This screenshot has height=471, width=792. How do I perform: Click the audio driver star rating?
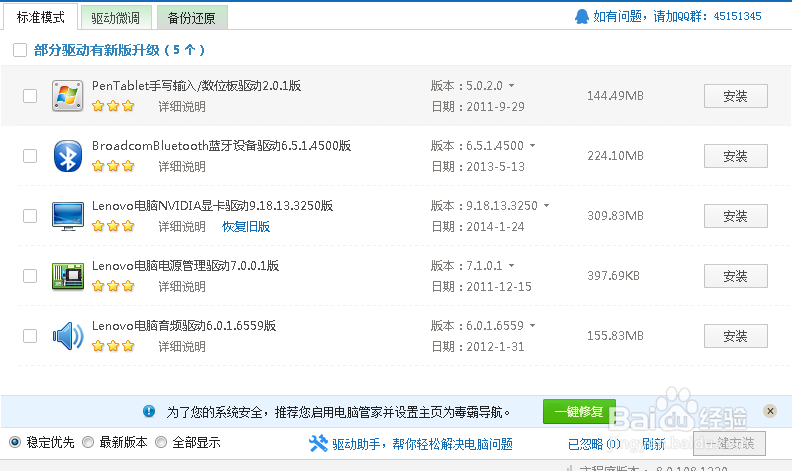click(x=113, y=346)
